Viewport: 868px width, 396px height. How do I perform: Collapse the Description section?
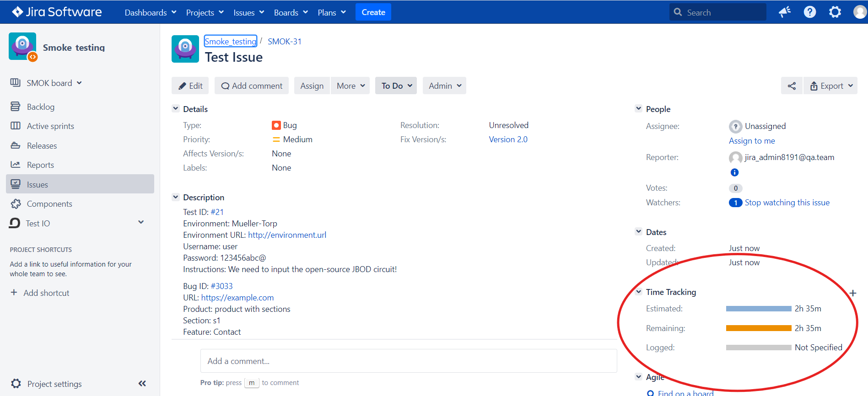pos(176,197)
